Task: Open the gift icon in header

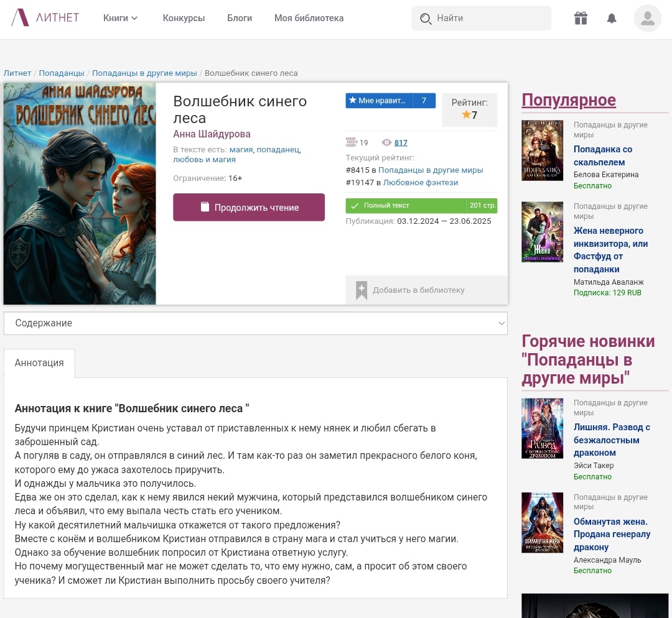Action: (x=581, y=18)
